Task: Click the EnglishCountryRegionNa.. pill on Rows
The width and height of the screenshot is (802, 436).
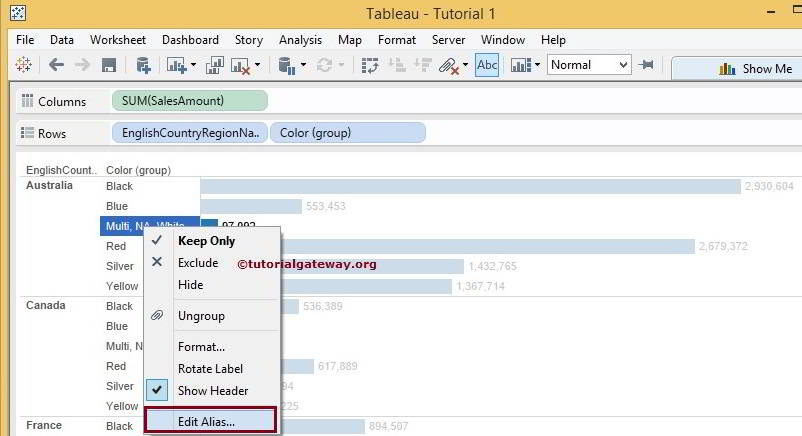Action: click(x=190, y=133)
